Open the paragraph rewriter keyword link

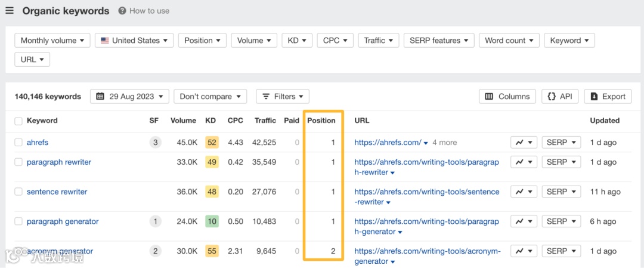pos(58,162)
